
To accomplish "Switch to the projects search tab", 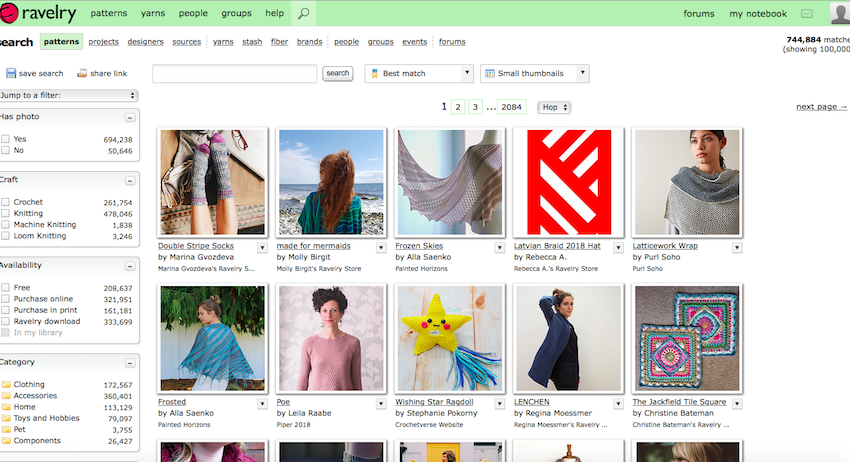I will [104, 42].
